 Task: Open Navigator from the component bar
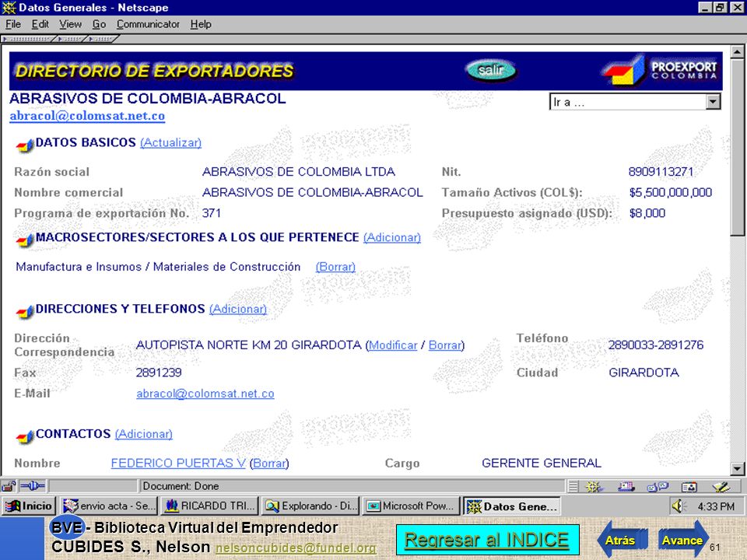tap(594, 487)
